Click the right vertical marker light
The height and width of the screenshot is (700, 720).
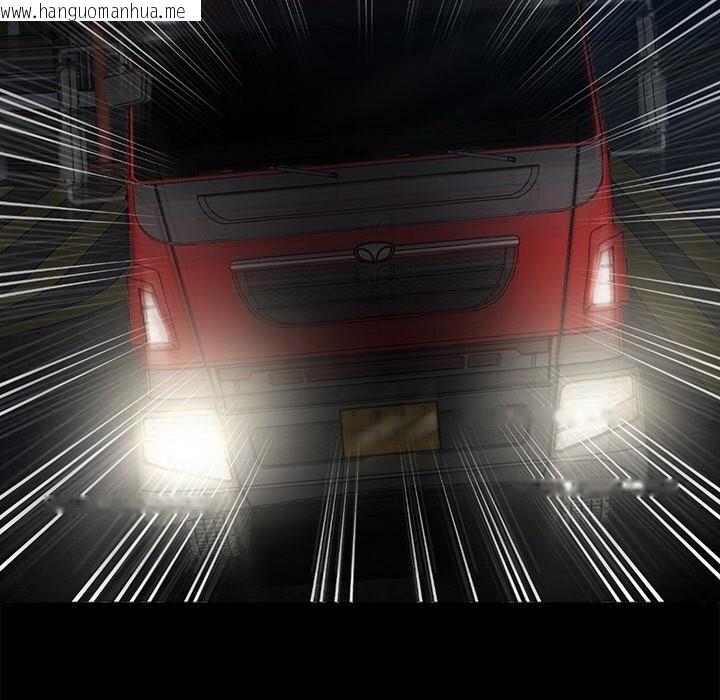(603, 276)
